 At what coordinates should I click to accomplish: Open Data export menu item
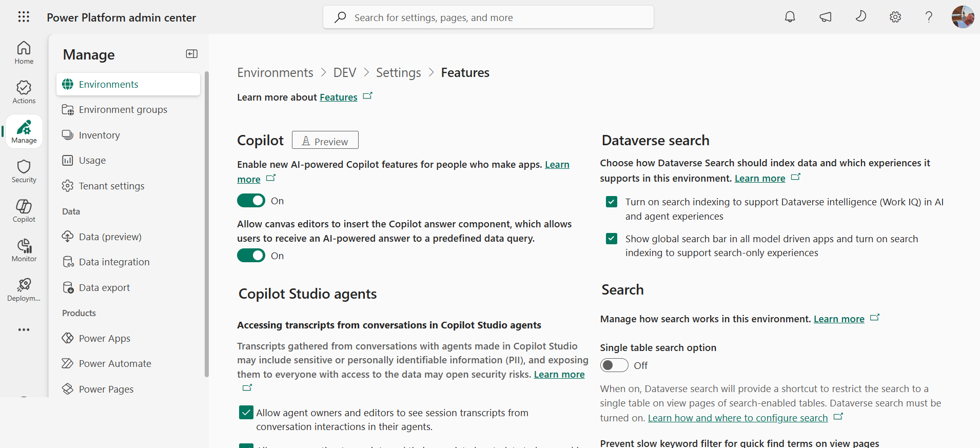128,287
